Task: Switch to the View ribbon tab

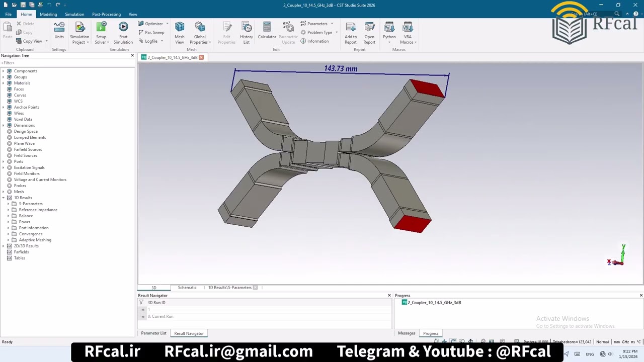Action: tap(133, 14)
